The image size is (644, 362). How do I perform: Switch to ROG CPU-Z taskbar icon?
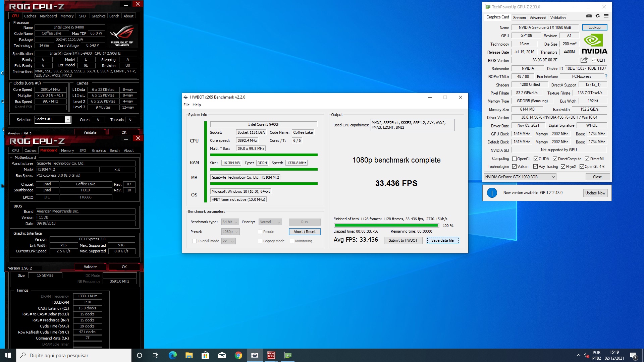pyautogui.click(x=271, y=355)
